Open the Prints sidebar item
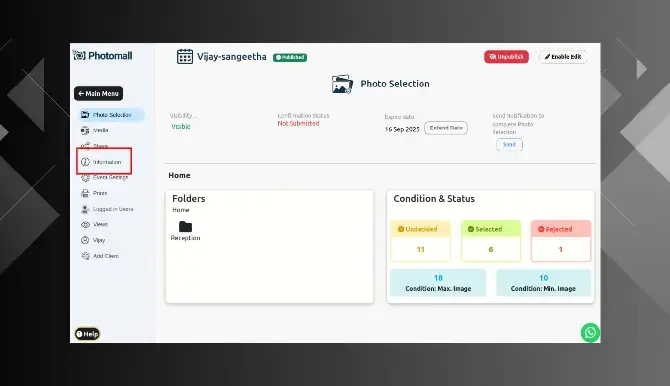The image size is (670, 386). [x=94, y=193]
